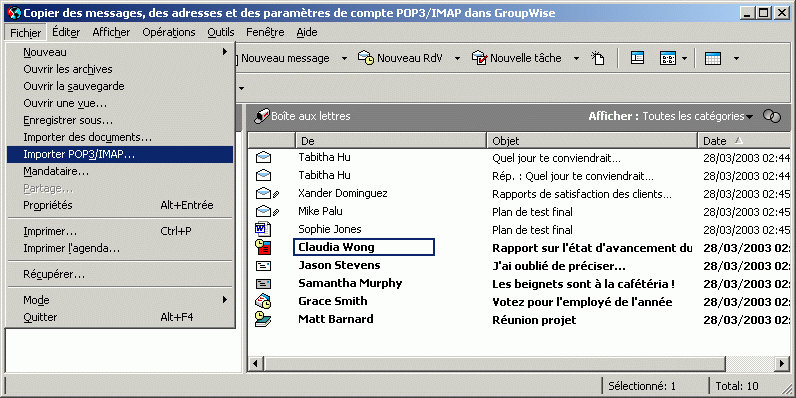
Task: Click unread mail icon for Jason Stevens
Action: [263, 266]
